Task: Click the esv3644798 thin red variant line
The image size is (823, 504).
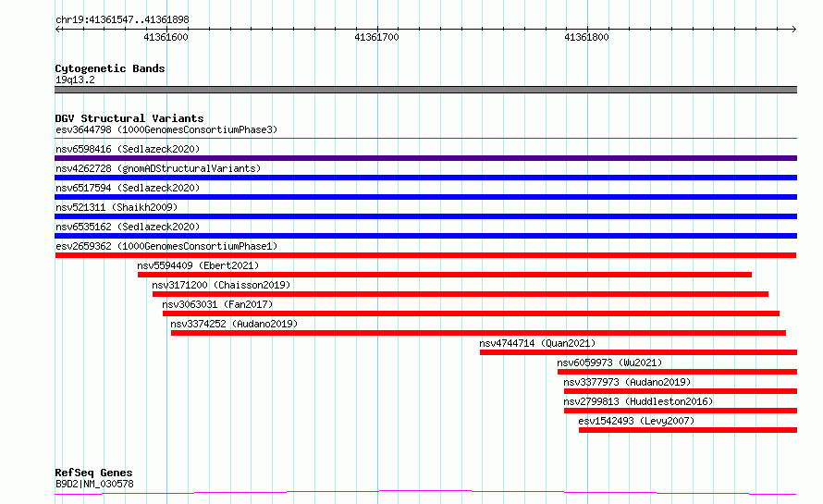Action: coord(425,138)
